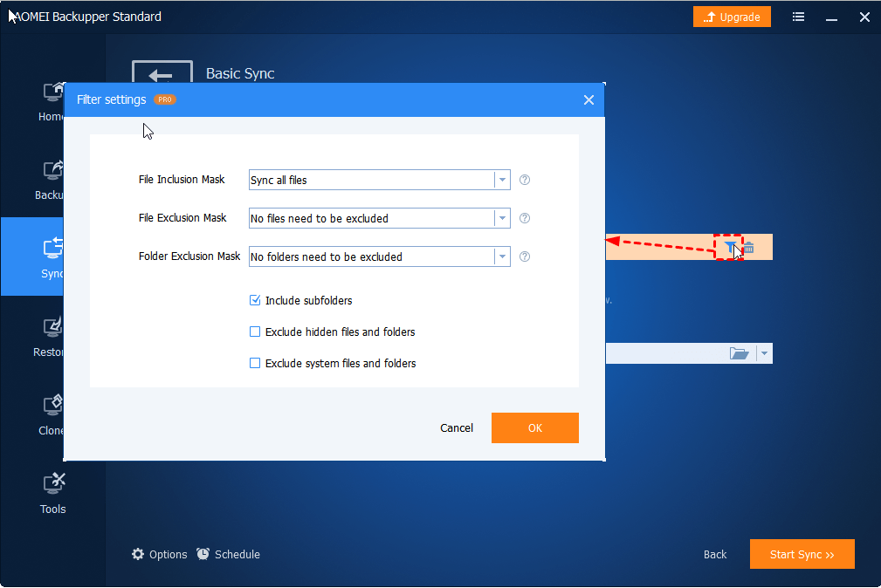Screen dimensions: 881x588
Task: Open sync Options
Action: (159, 554)
